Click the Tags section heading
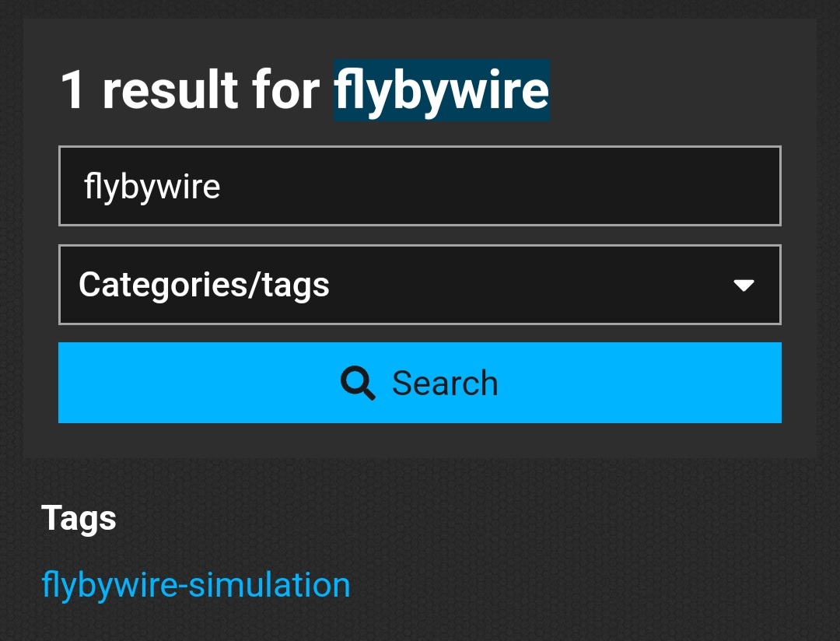 click(79, 518)
